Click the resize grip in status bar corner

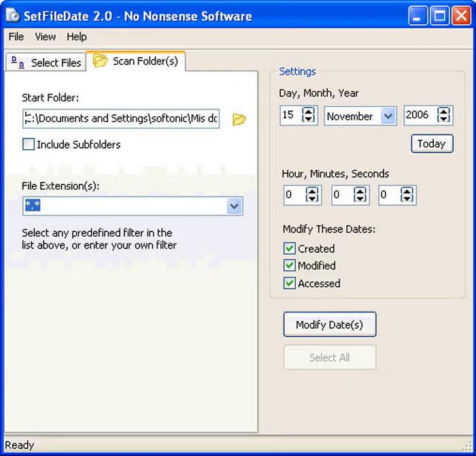click(466, 446)
